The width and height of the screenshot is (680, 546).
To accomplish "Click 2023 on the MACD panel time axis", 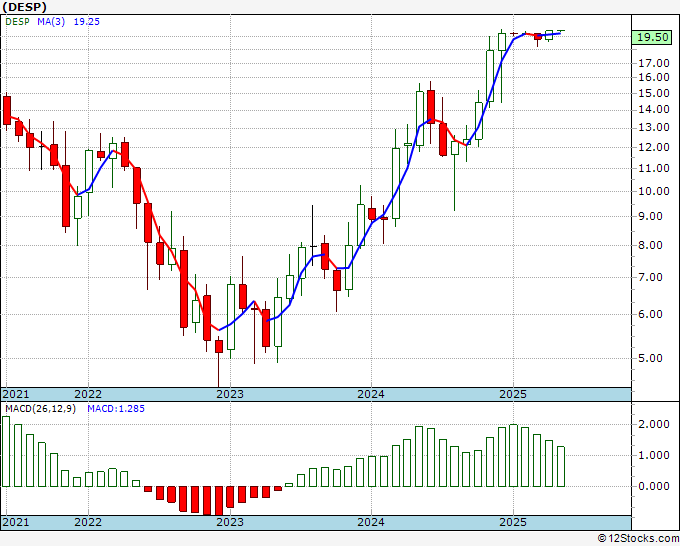I will pyautogui.click(x=230, y=522).
